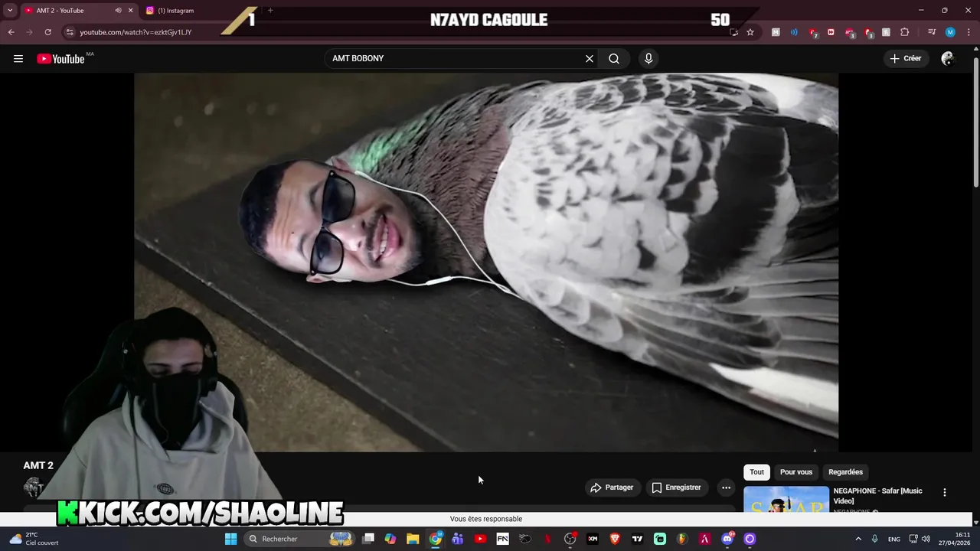The width and height of the screenshot is (980, 551).
Task: Select the Regardées chip
Action: pyautogui.click(x=845, y=472)
